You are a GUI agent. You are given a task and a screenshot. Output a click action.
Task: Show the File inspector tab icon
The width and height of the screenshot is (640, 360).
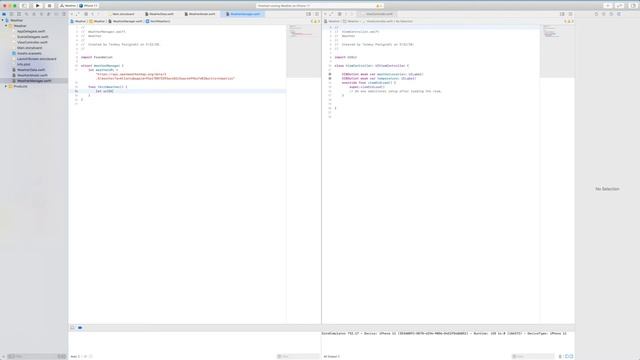point(596,14)
